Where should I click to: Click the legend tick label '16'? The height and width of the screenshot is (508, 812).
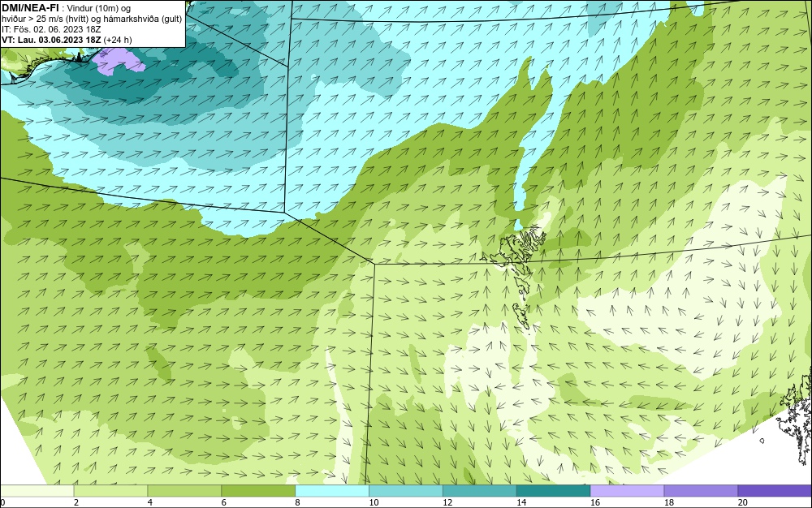click(595, 502)
